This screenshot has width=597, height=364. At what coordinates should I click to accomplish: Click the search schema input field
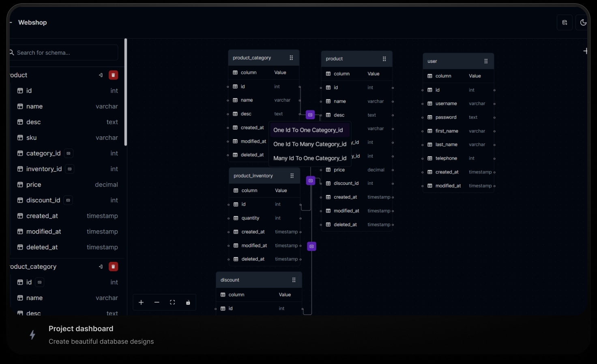pyautogui.click(x=64, y=53)
